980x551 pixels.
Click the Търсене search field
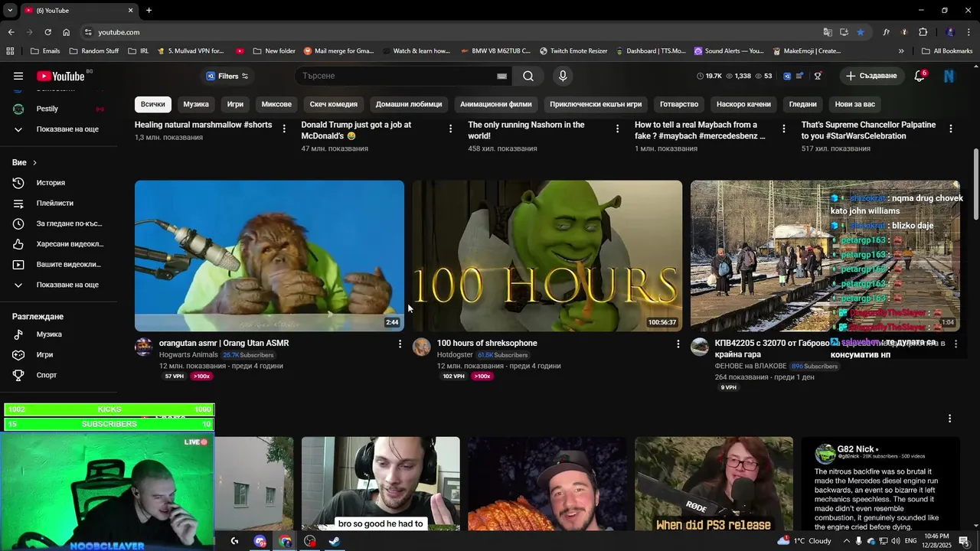[397, 76]
